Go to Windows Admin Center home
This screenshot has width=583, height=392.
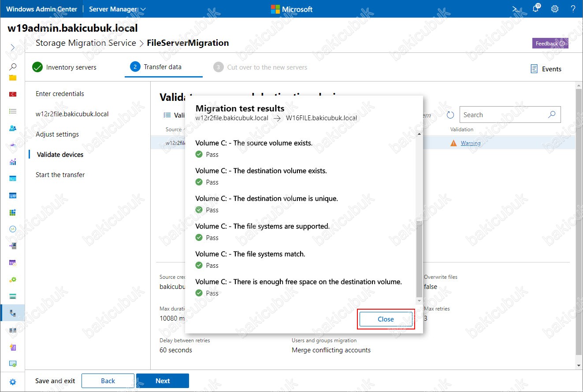pos(41,9)
